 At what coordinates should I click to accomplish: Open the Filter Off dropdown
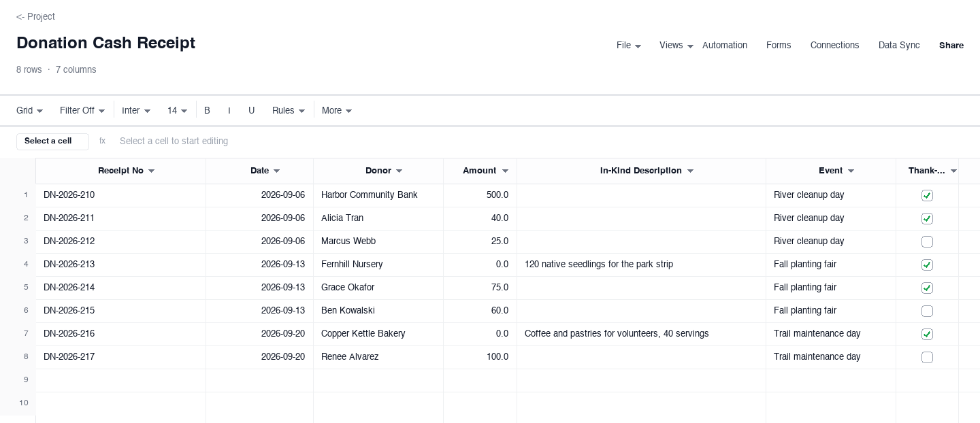pos(82,110)
